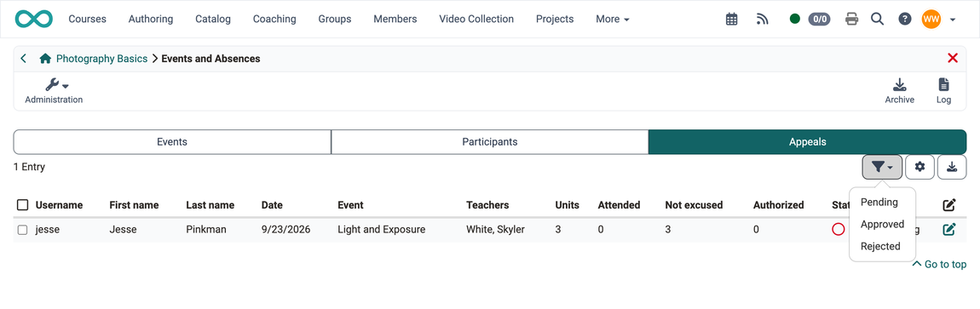Sort by Date column header
The width and height of the screenshot is (980, 309).
click(272, 205)
